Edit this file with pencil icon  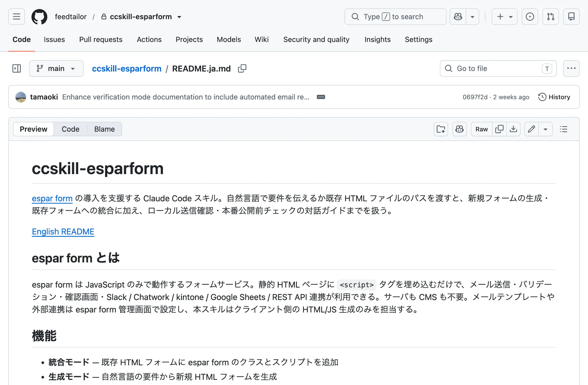click(531, 129)
